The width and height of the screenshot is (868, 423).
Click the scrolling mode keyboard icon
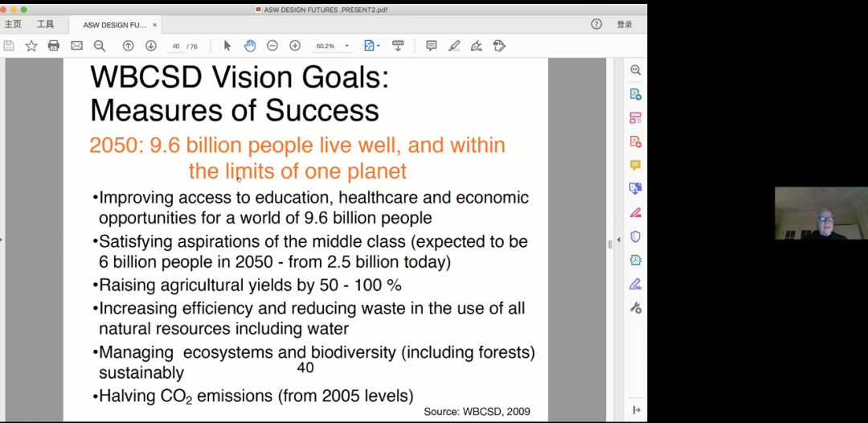pos(398,46)
